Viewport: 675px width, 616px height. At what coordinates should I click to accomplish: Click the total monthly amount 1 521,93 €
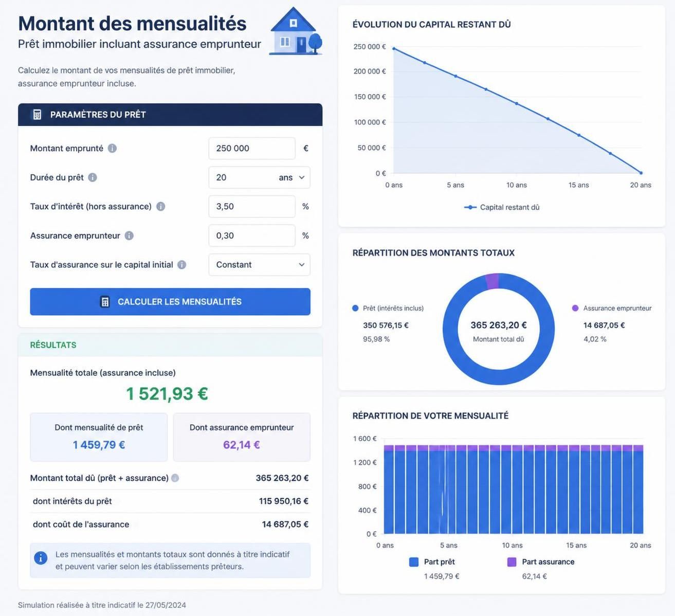click(167, 394)
